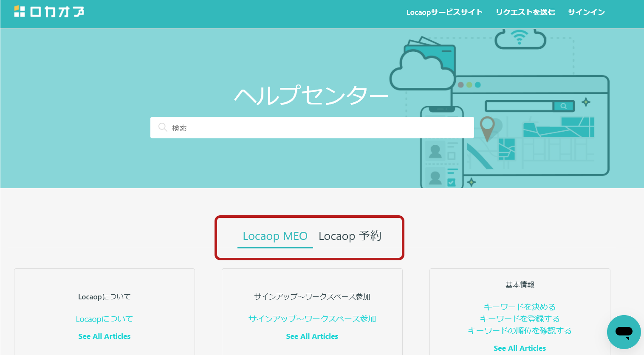Open キーワードを登録する article

click(520, 318)
